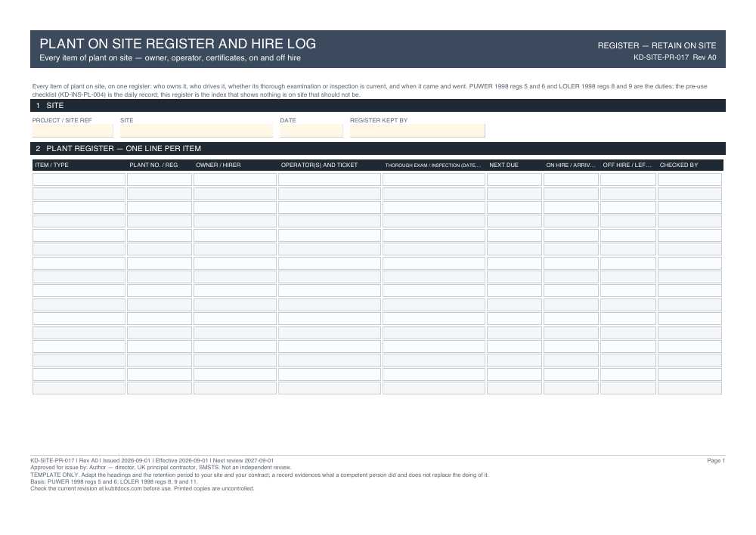Click the 'Check the current revision at kubitdocs.com' line
This screenshot has height=535, width=756.
[142, 489]
